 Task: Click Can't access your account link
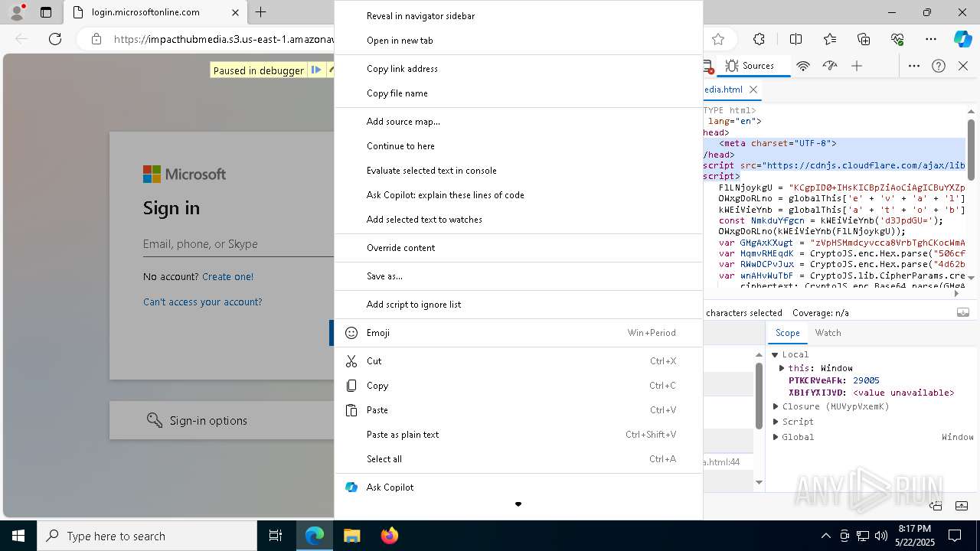click(202, 302)
